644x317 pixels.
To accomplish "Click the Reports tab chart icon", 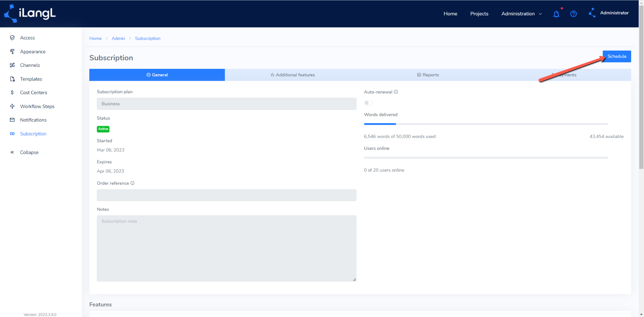I will pyautogui.click(x=419, y=75).
